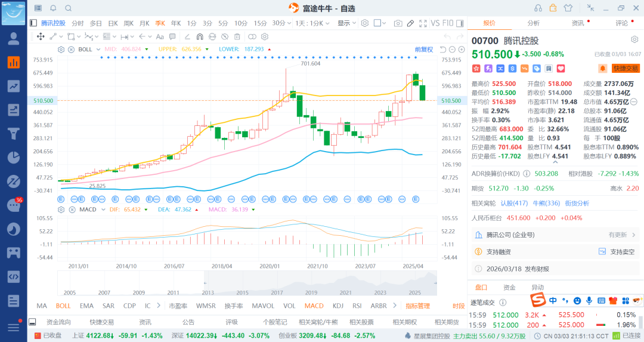This screenshot has width=644, height=342.
Task: Toggle the 前复权 price adjustment setting
Action: click(423, 49)
